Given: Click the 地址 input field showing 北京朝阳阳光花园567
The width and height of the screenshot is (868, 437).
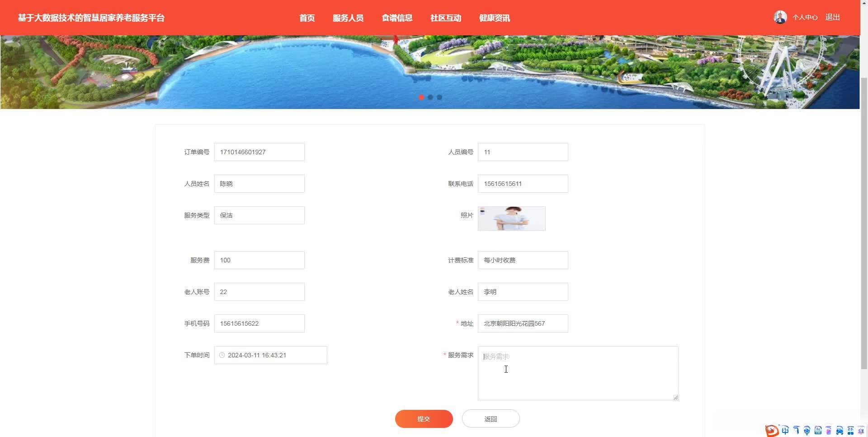Looking at the screenshot, I should [x=523, y=323].
